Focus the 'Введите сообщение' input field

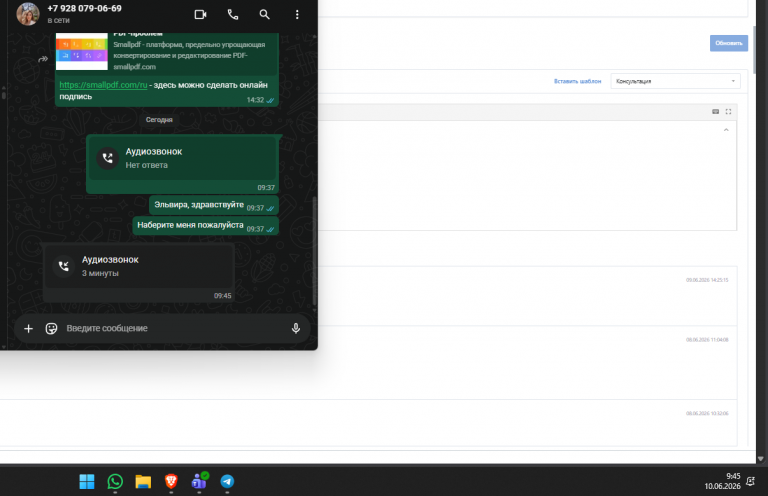174,328
